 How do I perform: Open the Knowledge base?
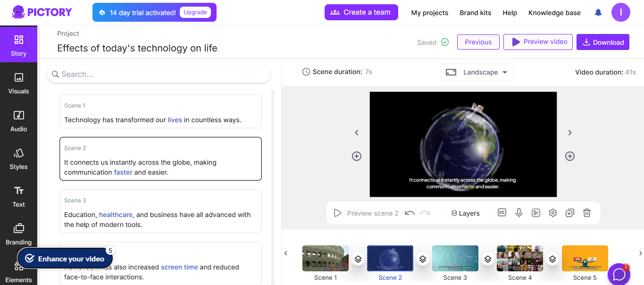pyautogui.click(x=554, y=13)
